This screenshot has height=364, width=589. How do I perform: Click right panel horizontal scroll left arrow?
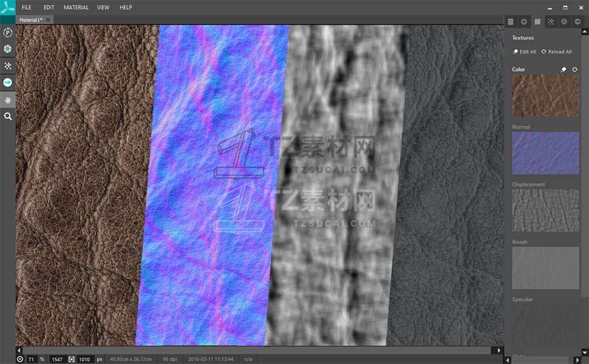pos(508,360)
